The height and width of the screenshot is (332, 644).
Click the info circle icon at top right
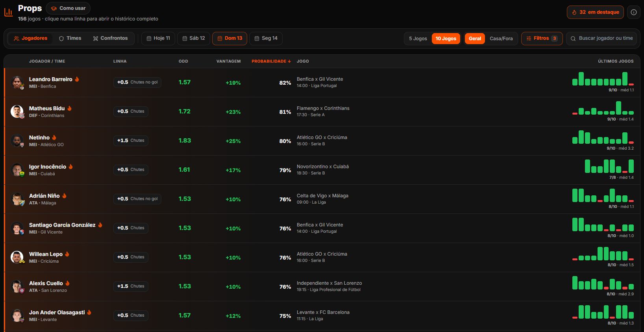[x=633, y=12]
